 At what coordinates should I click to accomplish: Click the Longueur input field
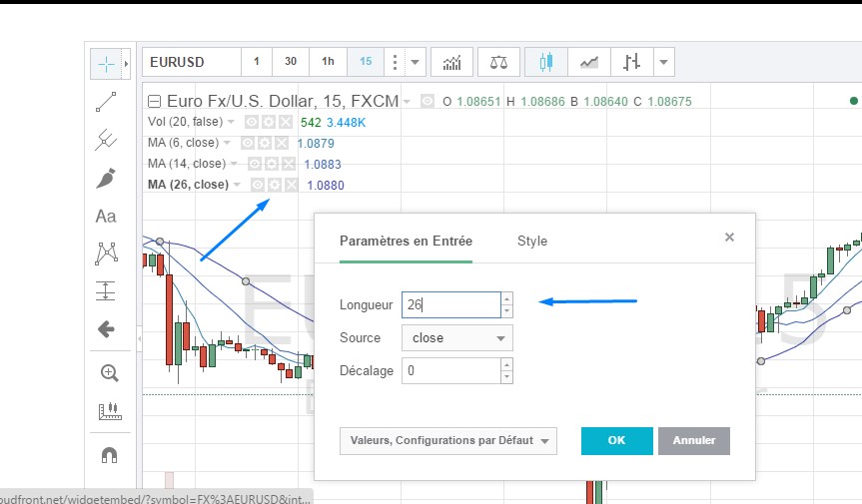tap(449, 304)
